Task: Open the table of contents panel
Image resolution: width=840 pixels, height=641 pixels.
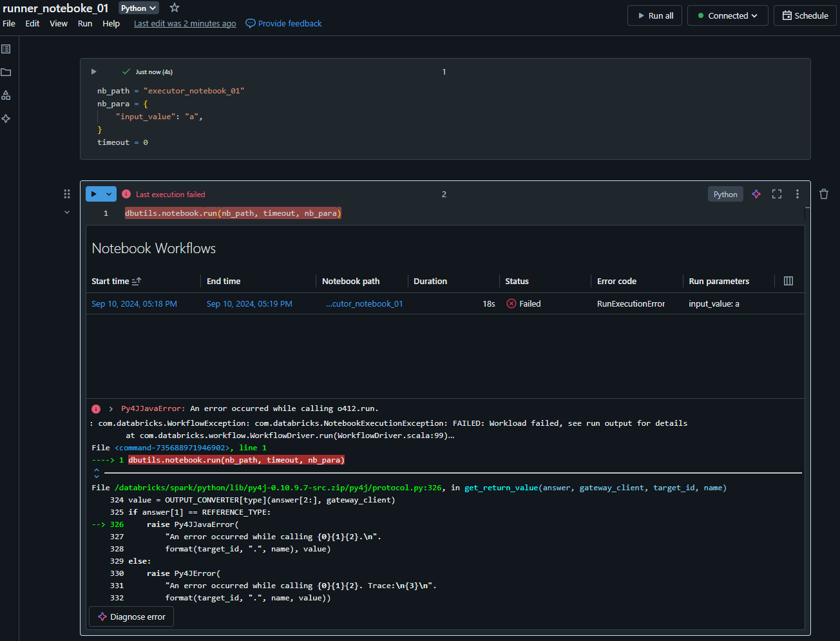Action: pyautogui.click(x=6, y=48)
